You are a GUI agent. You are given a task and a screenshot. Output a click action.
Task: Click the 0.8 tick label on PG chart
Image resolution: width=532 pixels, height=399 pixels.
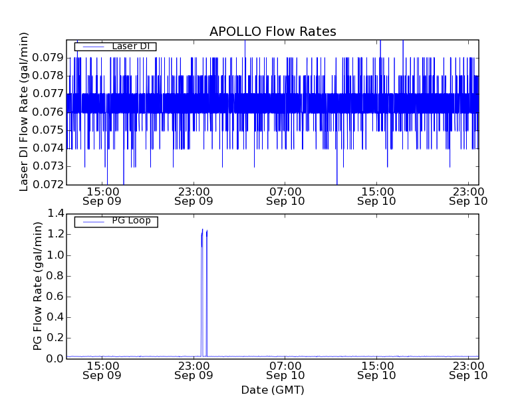55,276
